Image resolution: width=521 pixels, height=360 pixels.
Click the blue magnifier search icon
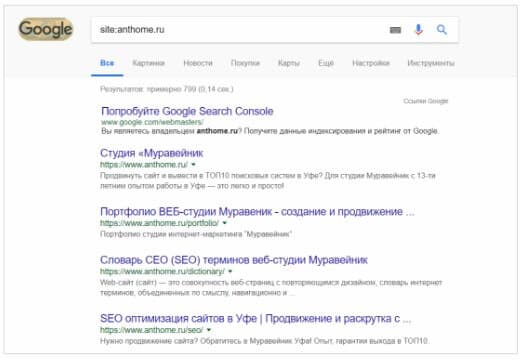[x=442, y=30]
